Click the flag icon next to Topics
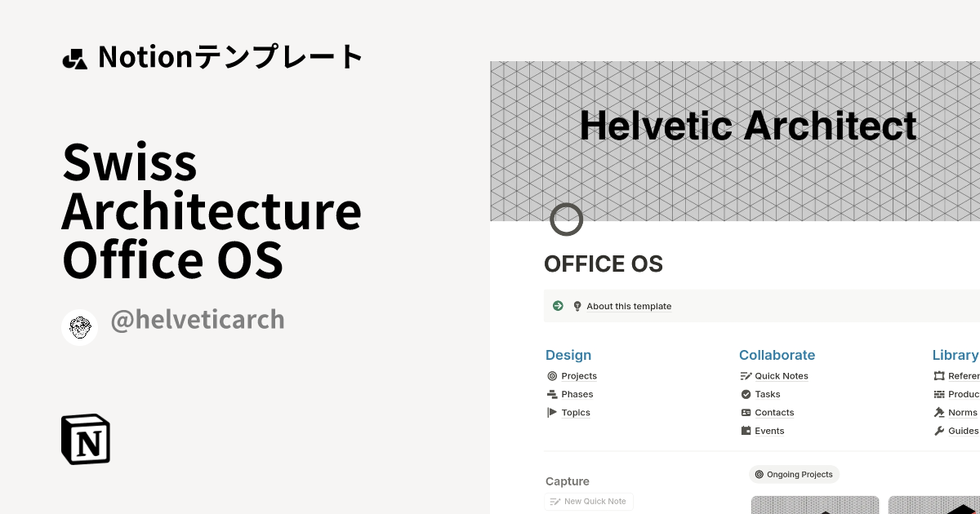The height and width of the screenshot is (514, 980). [x=552, y=413]
